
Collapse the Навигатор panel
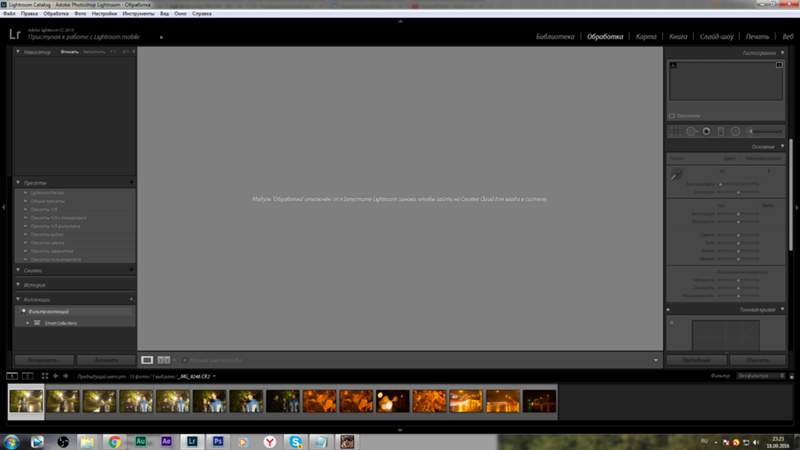tap(19, 52)
